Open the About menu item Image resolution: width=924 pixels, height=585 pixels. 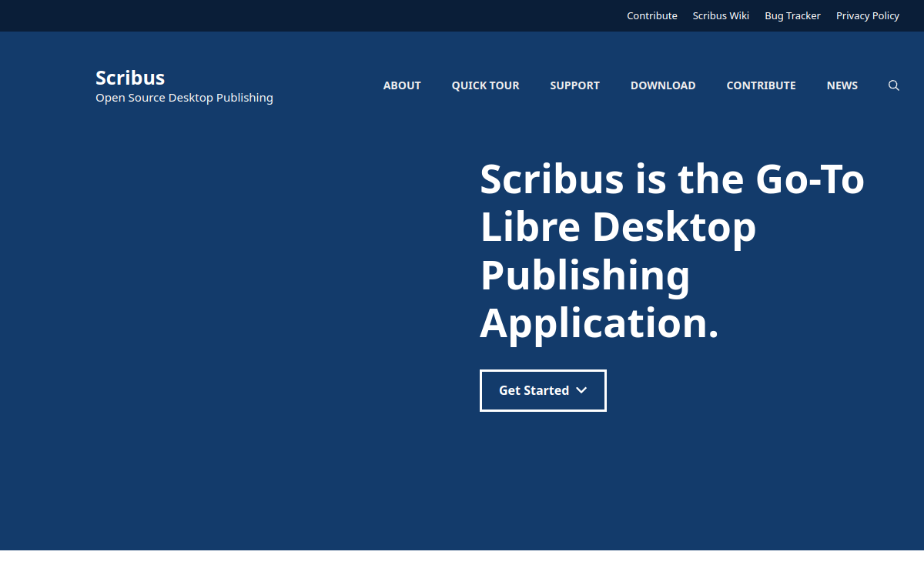click(402, 85)
